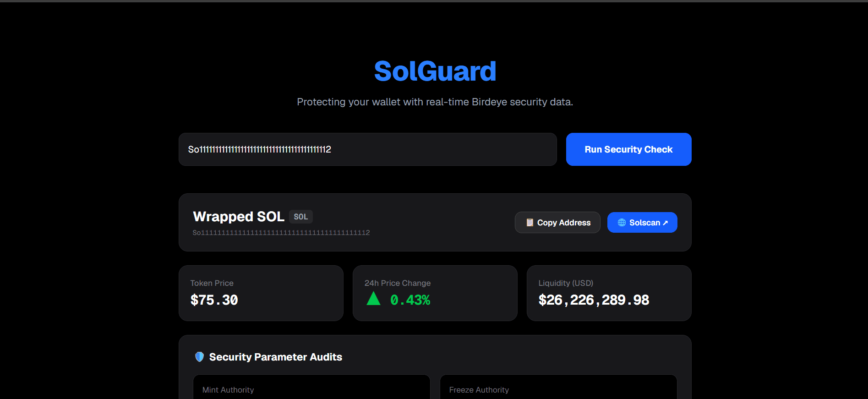Viewport: 868px width, 399px height.
Task: Click the Token Price label
Action: (212, 283)
